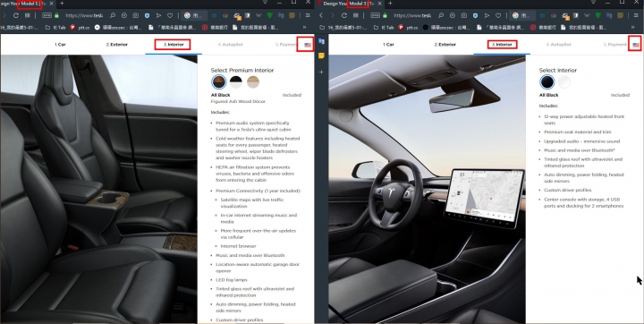The width and height of the screenshot is (644, 324).
Task: Click the Google search box in Model S window
Action: coord(195,15)
